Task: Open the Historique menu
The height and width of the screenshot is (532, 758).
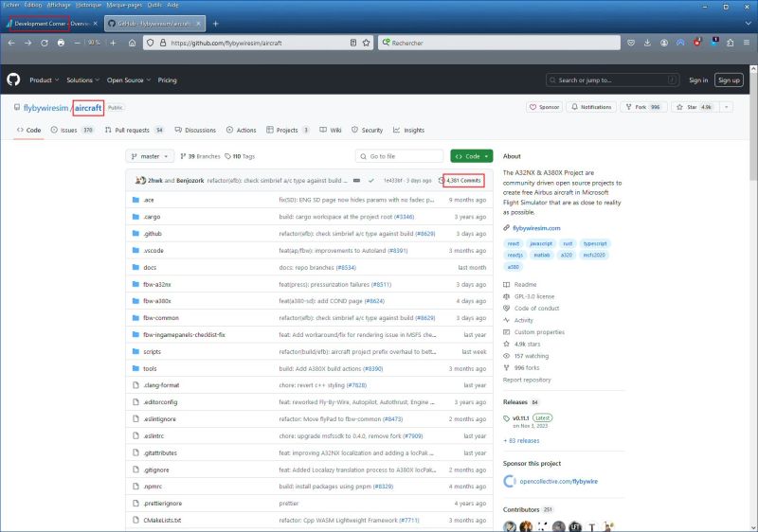Action: (88, 5)
